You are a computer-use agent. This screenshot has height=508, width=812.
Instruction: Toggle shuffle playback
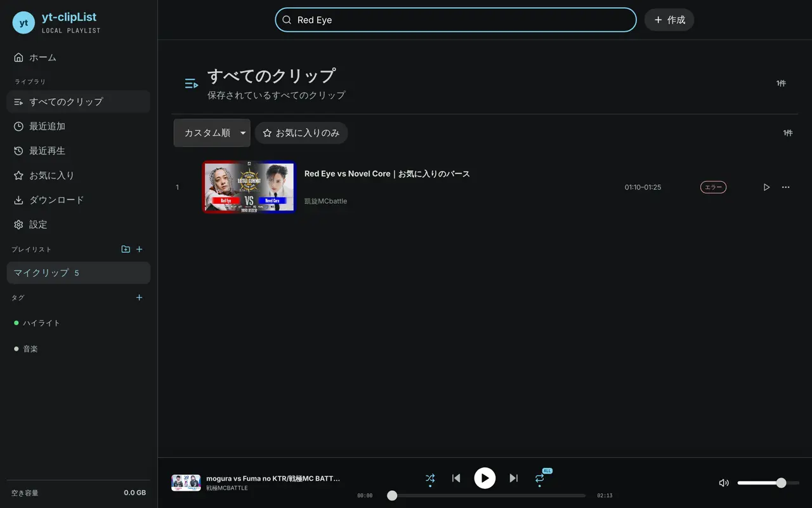(x=430, y=478)
